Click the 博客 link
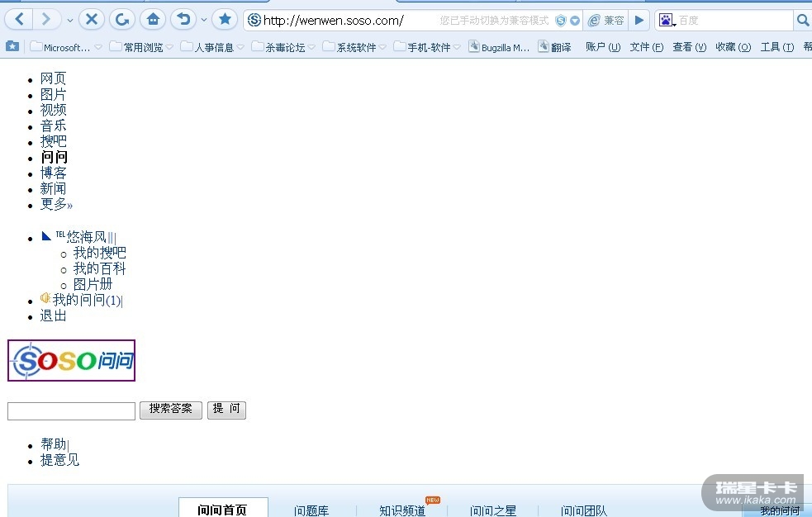 53,173
